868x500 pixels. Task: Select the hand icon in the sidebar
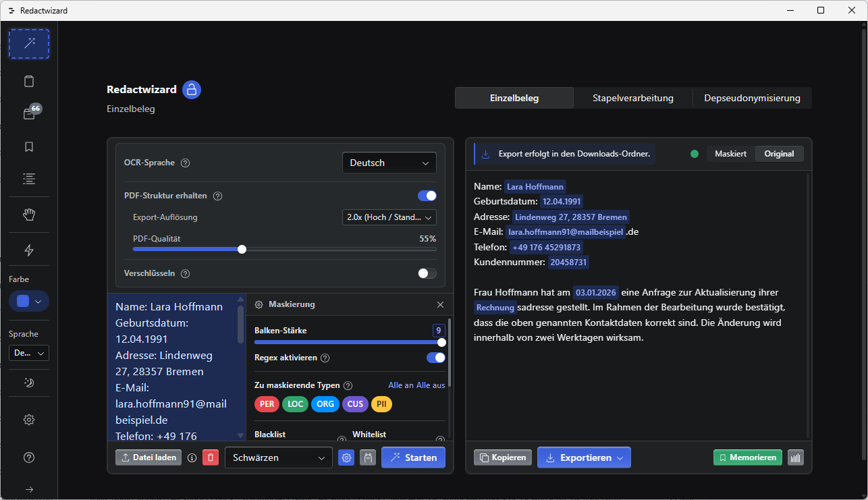click(29, 215)
